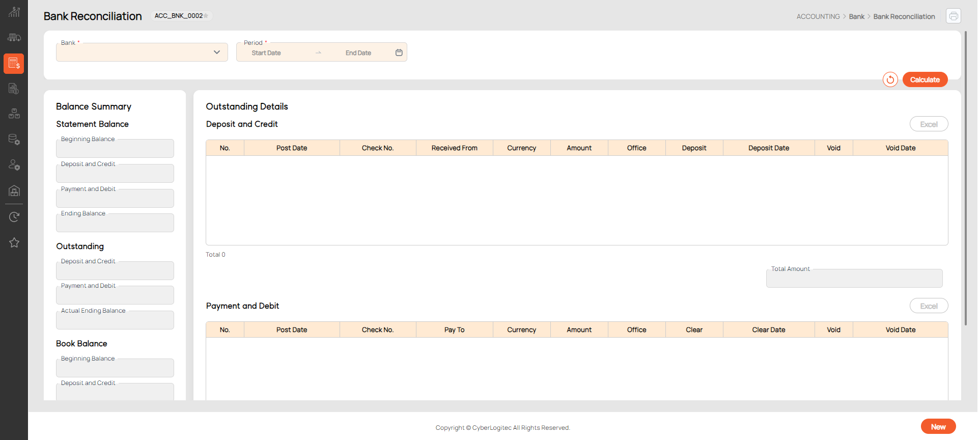
Task: Click the orange circular reset icon
Action: 890,80
